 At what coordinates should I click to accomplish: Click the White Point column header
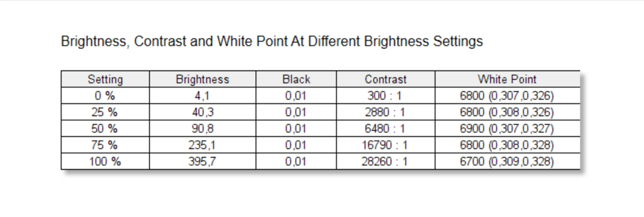(507, 79)
